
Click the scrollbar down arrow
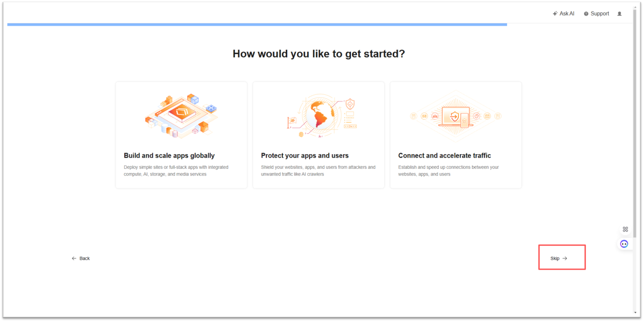coord(635,313)
